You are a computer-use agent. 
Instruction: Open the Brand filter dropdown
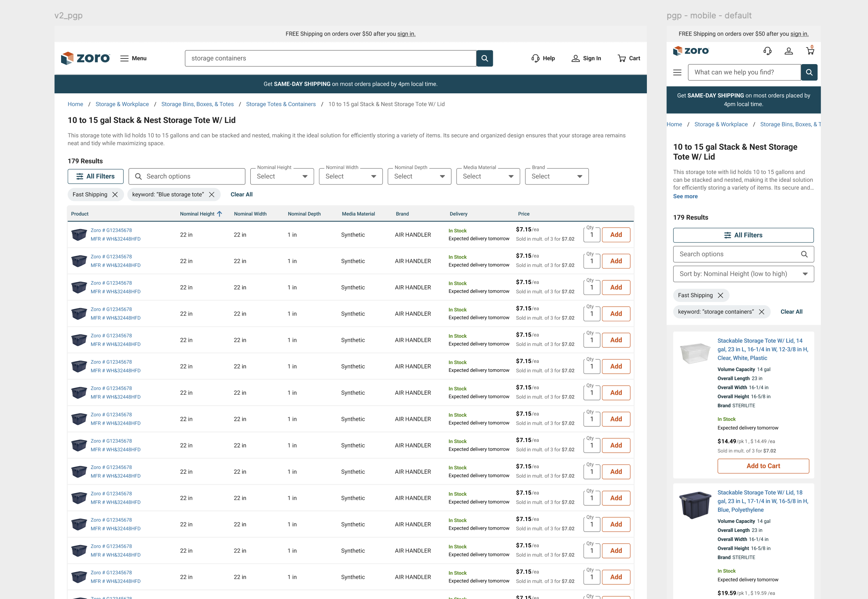tap(557, 177)
